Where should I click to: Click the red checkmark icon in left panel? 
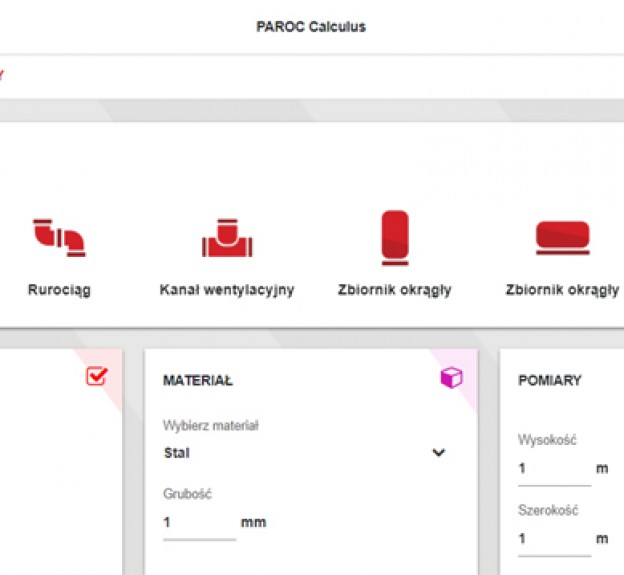pyautogui.click(x=97, y=376)
